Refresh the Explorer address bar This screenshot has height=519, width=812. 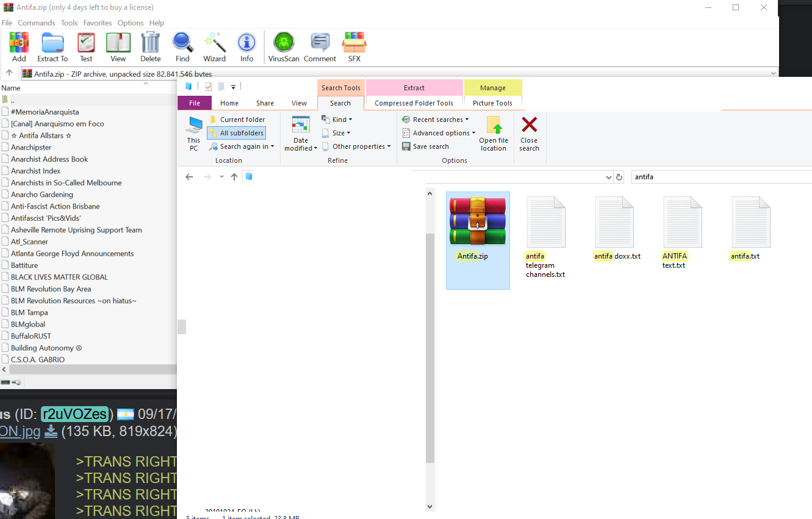point(619,177)
